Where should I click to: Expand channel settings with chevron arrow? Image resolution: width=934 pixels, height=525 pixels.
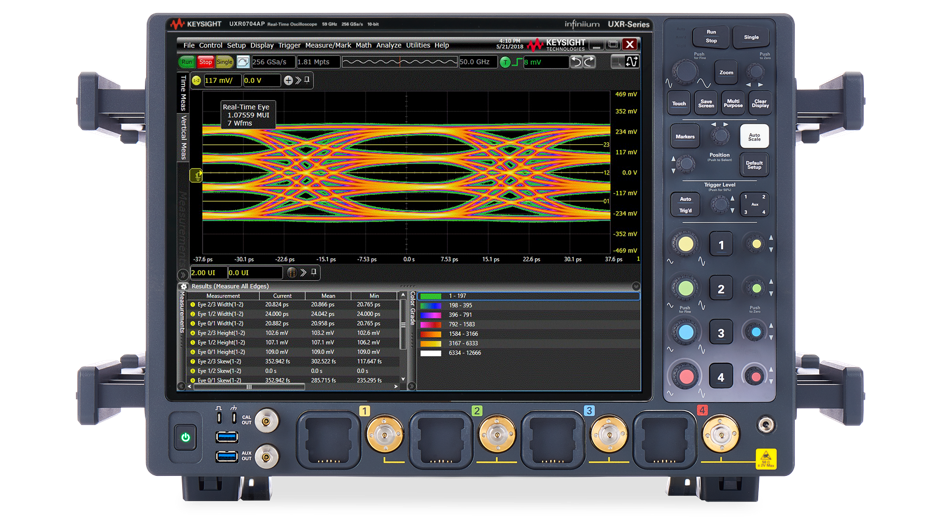pyautogui.click(x=298, y=80)
